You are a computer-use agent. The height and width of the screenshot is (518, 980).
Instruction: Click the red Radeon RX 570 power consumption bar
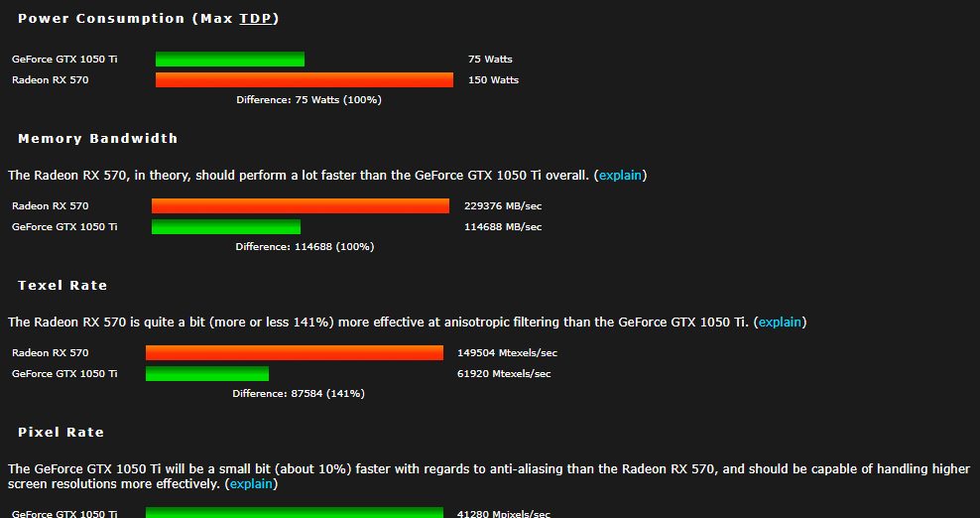pyautogui.click(x=305, y=80)
